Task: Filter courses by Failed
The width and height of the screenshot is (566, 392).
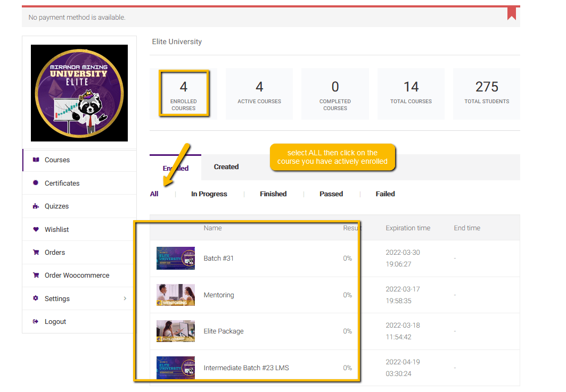Action: tap(385, 194)
